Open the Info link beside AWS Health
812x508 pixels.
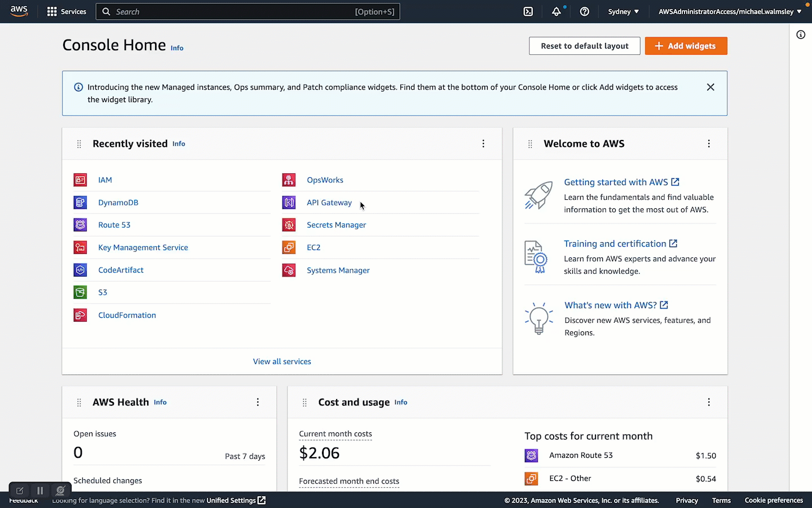pyautogui.click(x=160, y=402)
